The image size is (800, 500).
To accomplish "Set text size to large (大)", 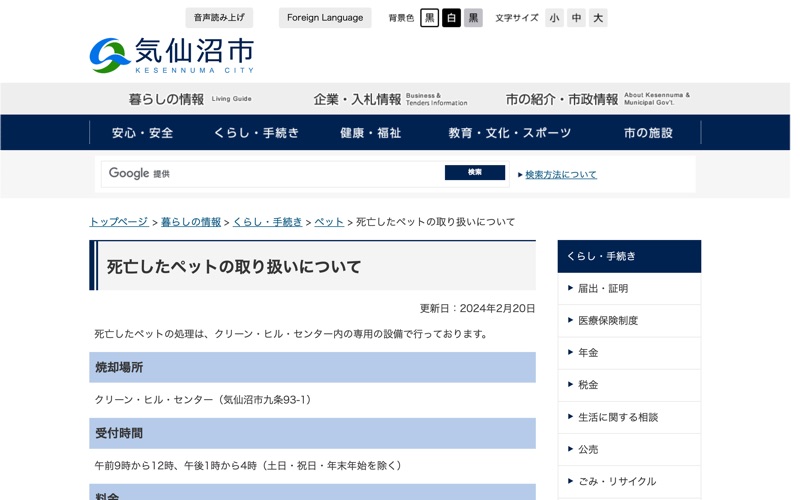I will (598, 18).
